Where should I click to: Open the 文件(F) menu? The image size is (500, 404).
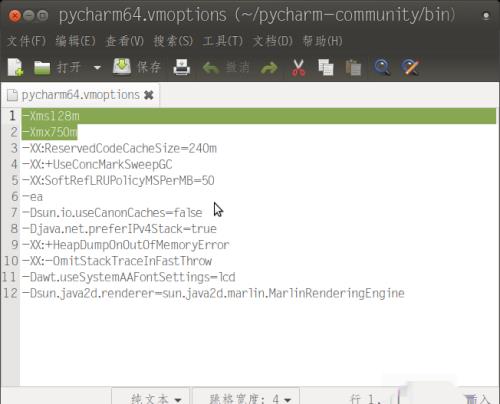pos(27,41)
